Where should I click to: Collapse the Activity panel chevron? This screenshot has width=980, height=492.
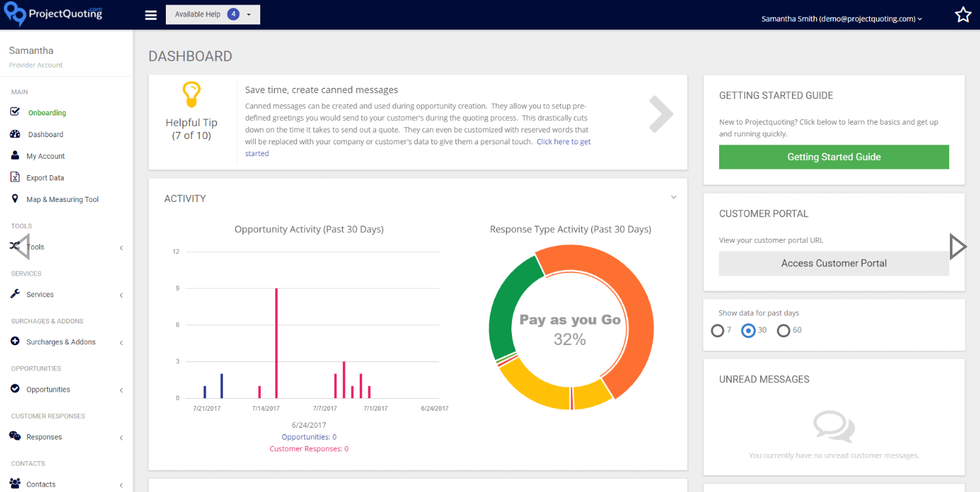[673, 197]
